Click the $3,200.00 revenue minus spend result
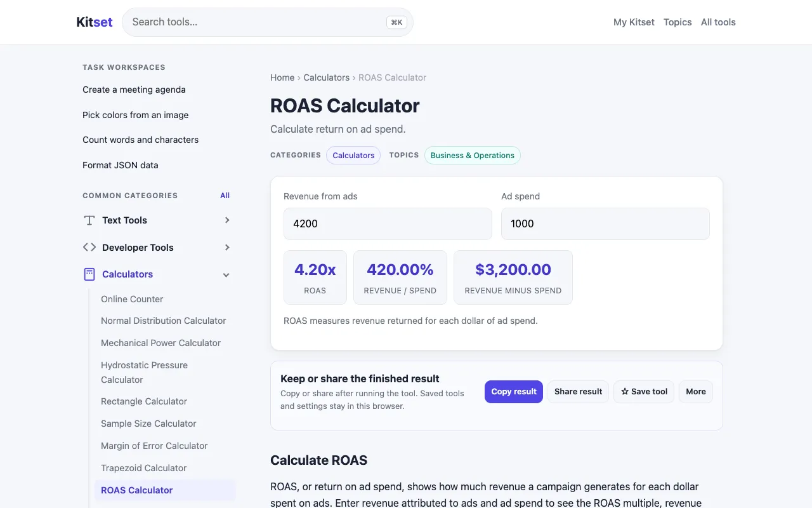This screenshot has width=812, height=508. tap(513, 277)
